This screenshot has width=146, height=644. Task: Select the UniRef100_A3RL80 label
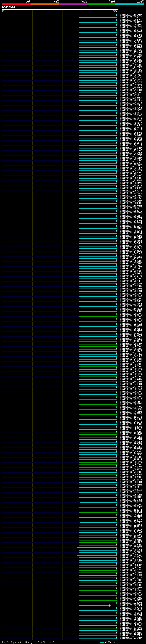pyautogui.click(x=131, y=306)
